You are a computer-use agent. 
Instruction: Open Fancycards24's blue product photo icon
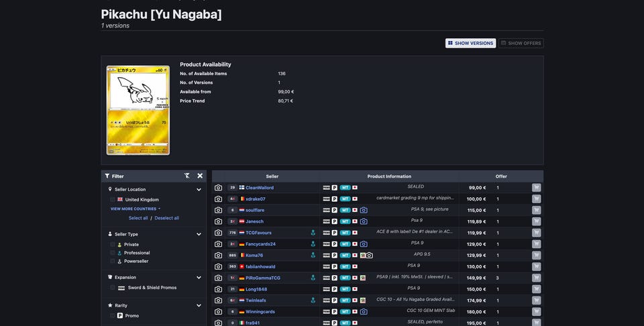click(x=364, y=244)
